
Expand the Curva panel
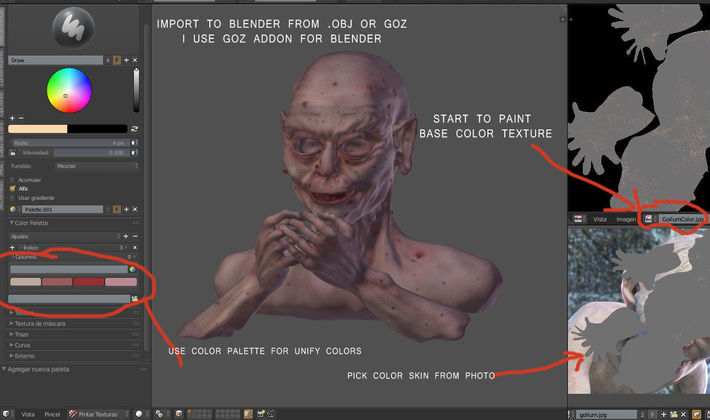[20, 345]
